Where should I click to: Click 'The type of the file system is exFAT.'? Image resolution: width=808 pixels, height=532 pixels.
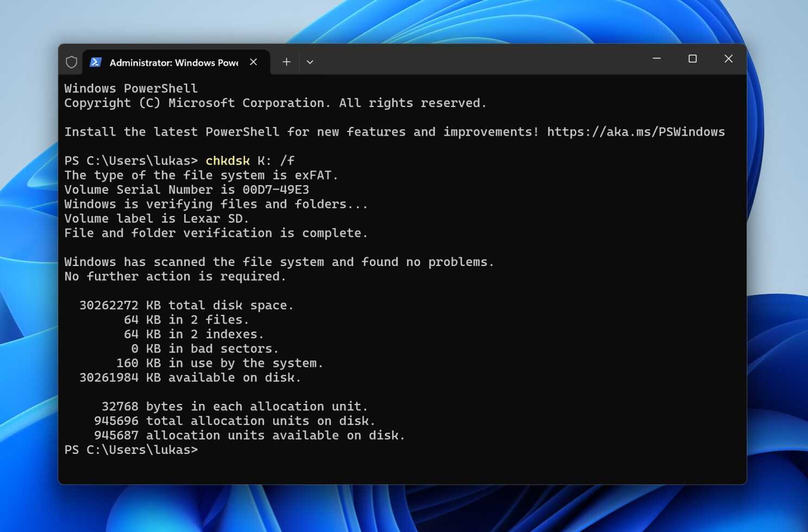(x=201, y=175)
